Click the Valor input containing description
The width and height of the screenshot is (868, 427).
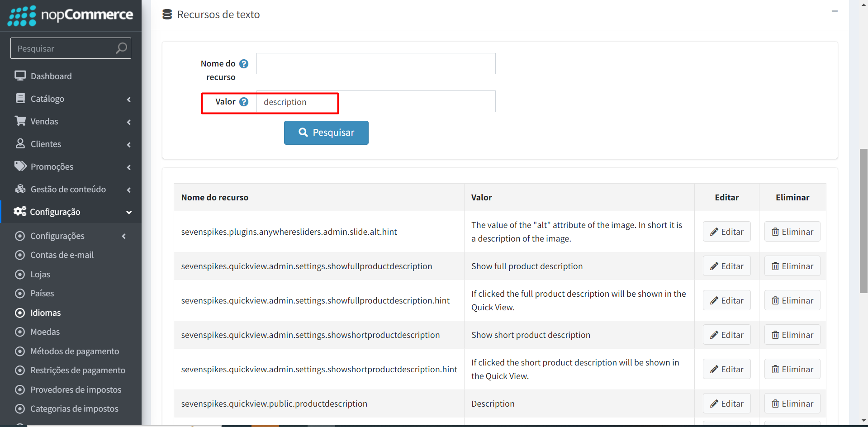coord(375,101)
